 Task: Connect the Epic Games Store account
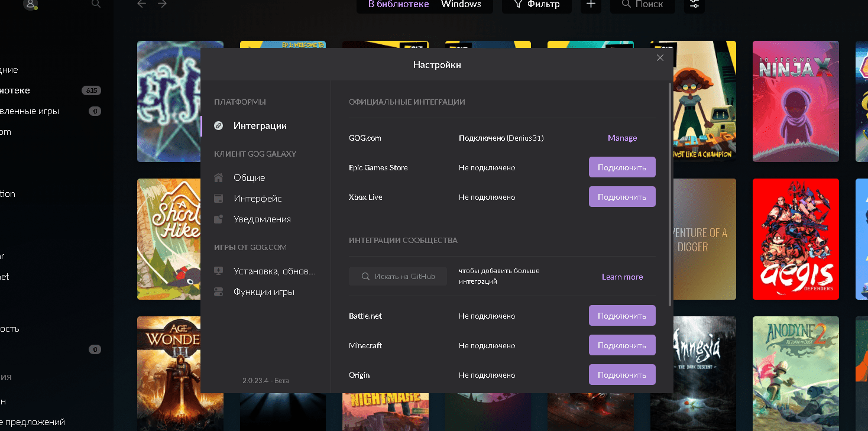coord(621,167)
